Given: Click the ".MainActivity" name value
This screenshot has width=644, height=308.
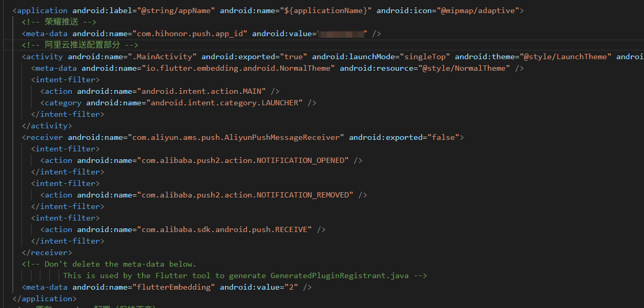Looking at the screenshot, I should pyautogui.click(x=162, y=57).
